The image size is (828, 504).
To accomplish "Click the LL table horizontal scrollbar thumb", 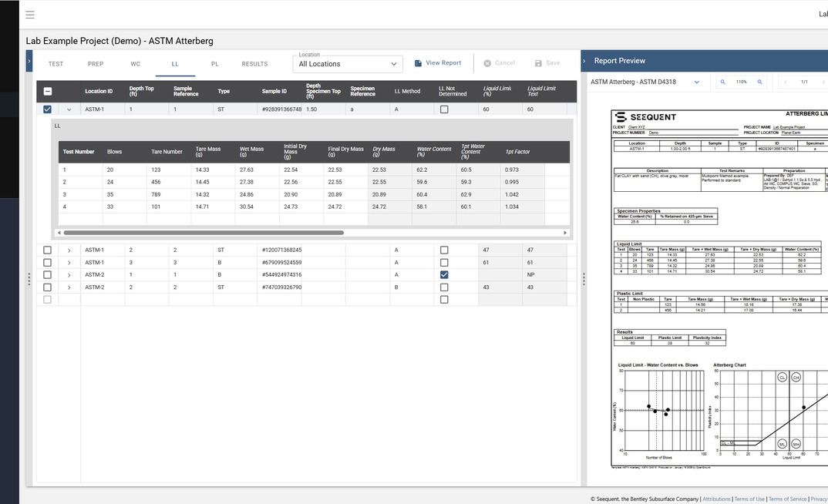I will point(204,233).
